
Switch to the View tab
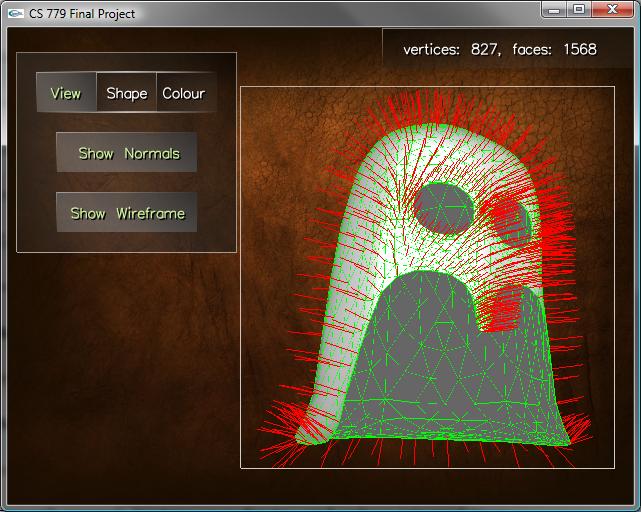(x=66, y=93)
